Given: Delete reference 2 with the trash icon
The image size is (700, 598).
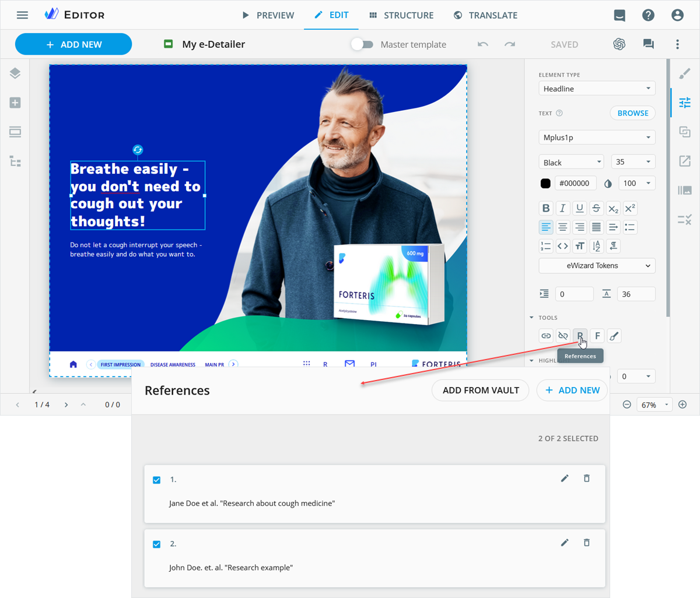Looking at the screenshot, I should [x=586, y=543].
